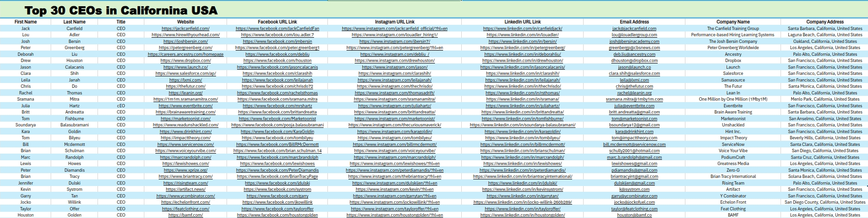This screenshot has height=218, width=868.
Task: Click email jack@jackcanfield.com
Action: [x=634, y=29]
